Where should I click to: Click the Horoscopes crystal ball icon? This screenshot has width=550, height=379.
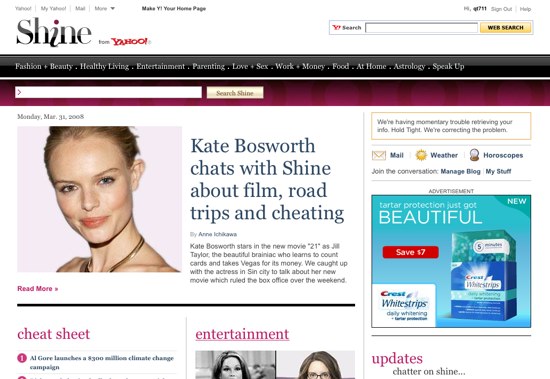pos(474,155)
